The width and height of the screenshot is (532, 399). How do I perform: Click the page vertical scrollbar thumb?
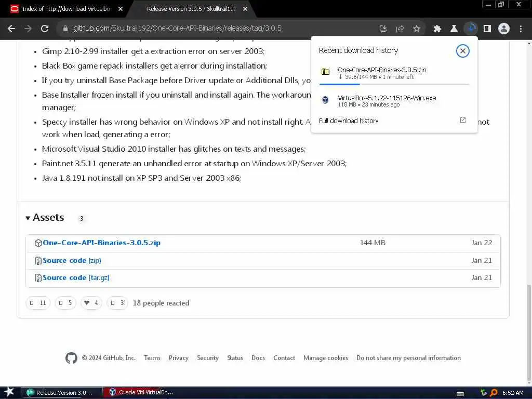(x=529, y=332)
